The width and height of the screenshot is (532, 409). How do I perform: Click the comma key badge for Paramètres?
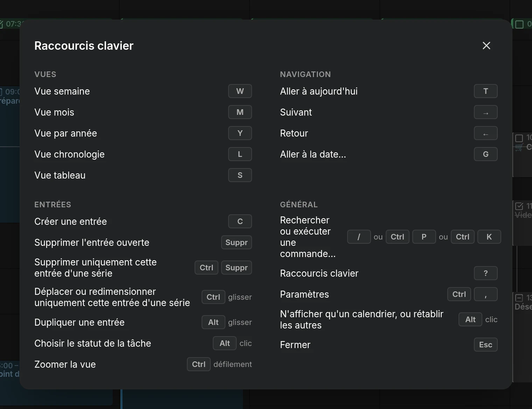(x=485, y=294)
